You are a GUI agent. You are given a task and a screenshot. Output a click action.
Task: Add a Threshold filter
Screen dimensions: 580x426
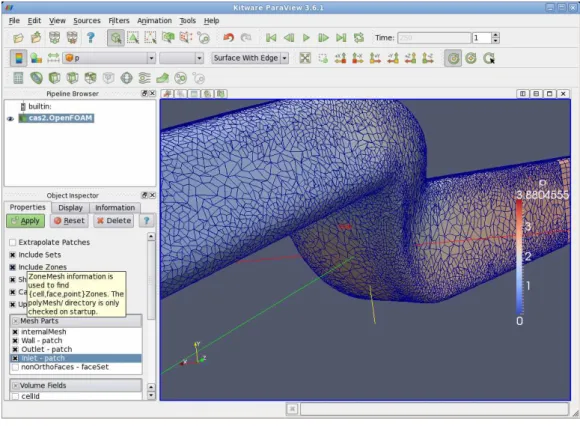[90, 78]
